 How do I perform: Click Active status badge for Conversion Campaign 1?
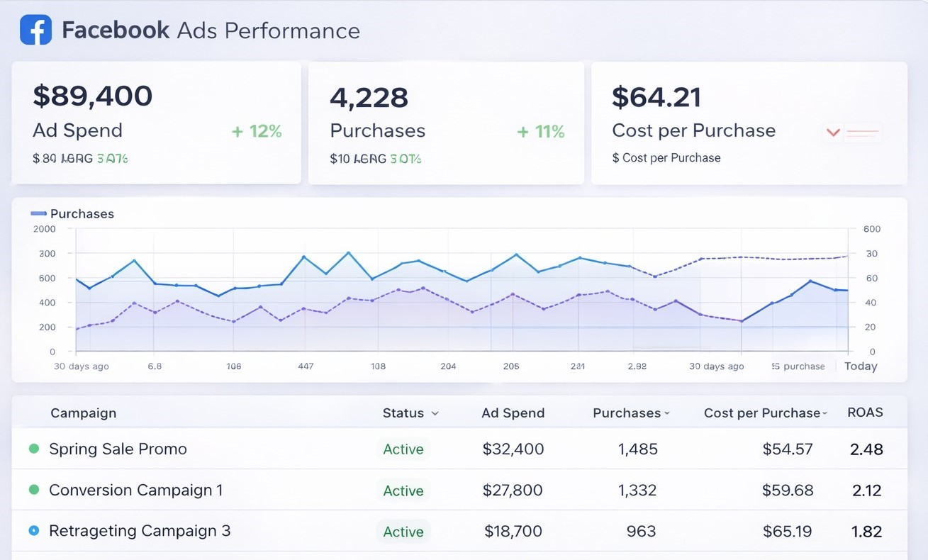click(403, 491)
